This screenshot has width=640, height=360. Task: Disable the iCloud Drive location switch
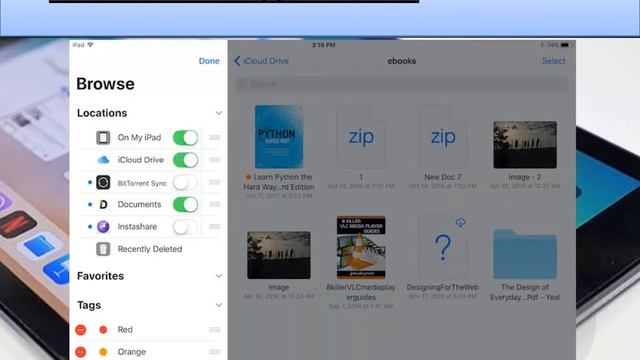[185, 160]
